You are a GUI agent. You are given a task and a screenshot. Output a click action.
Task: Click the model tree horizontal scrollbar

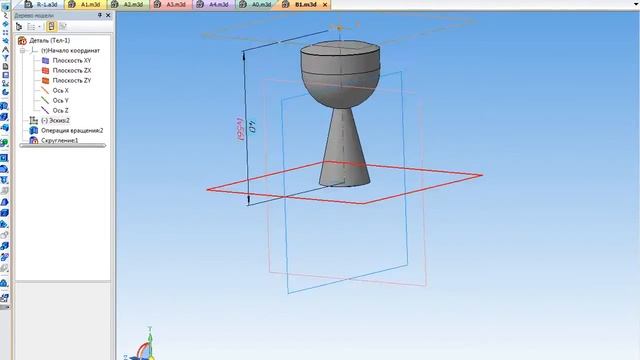coord(63,145)
